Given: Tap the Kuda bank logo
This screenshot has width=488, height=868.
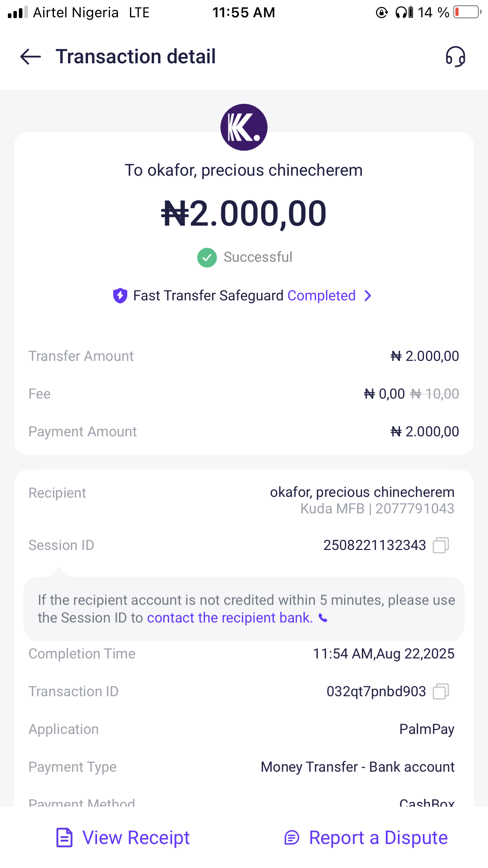Looking at the screenshot, I should click(x=244, y=127).
